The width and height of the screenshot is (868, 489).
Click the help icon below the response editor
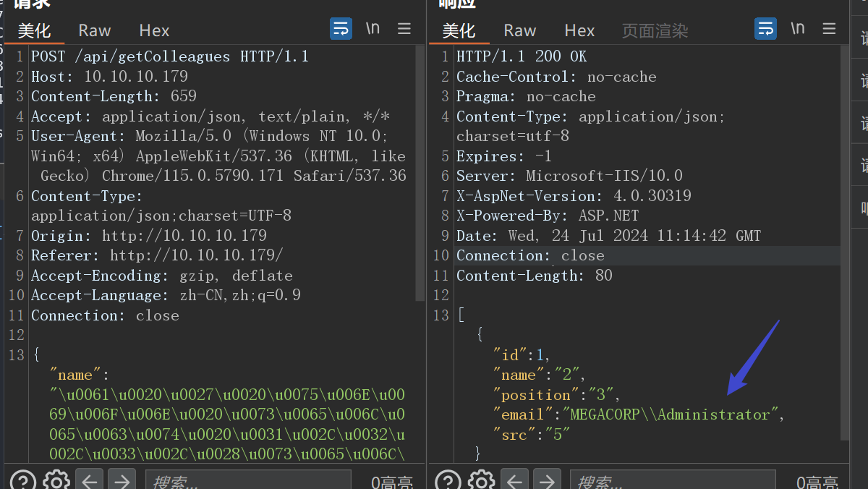click(447, 480)
